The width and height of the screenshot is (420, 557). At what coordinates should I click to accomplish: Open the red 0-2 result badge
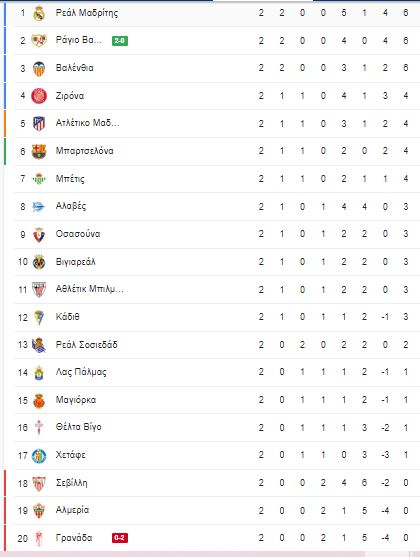(x=120, y=538)
